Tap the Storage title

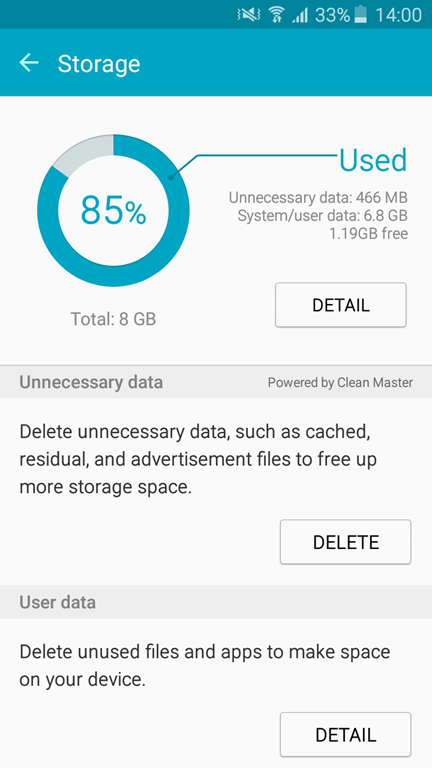[x=99, y=64]
